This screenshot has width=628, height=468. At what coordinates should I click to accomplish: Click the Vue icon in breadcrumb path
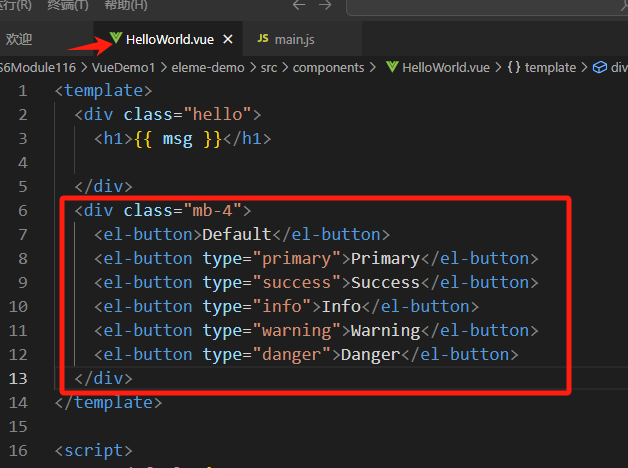coord(391,67)
